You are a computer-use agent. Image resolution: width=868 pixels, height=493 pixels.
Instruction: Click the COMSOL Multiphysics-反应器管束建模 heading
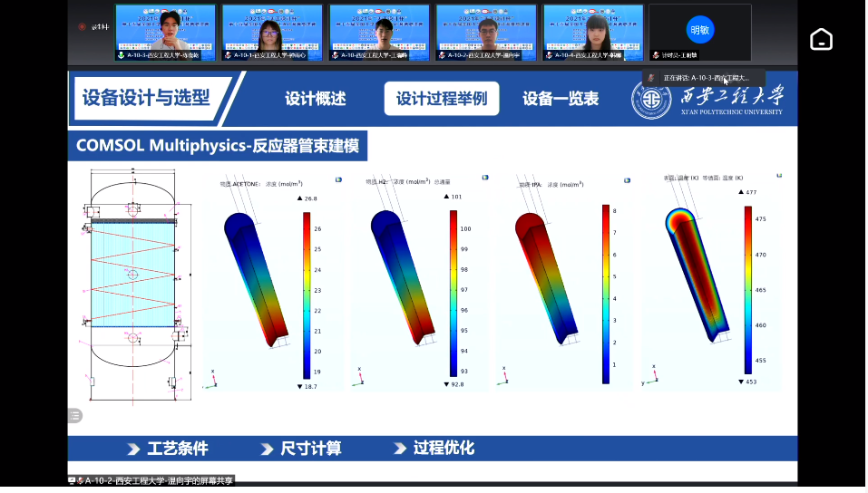[218, 146]
